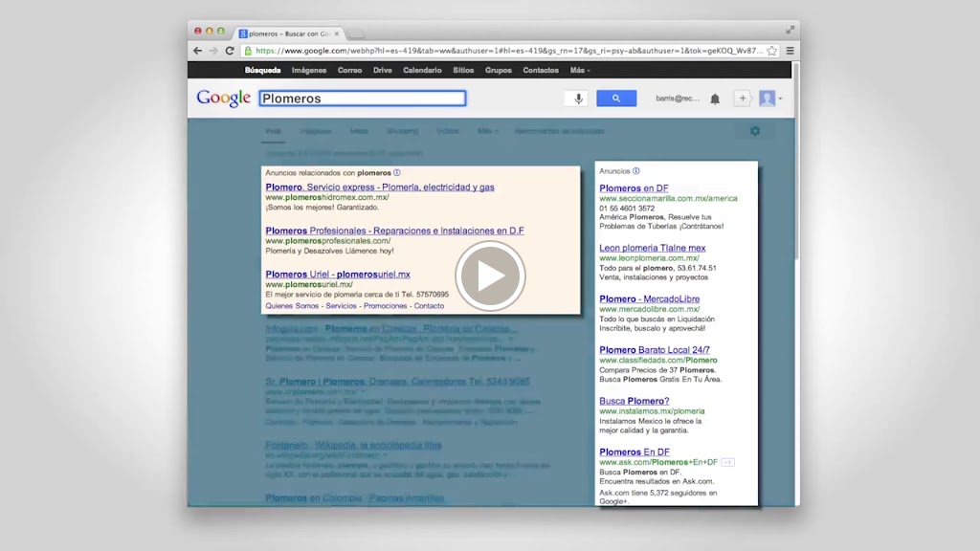The width and height of the screenshot is (980, 551).
Task: Select Imágenes in the top bar
Action: [309, 70]
